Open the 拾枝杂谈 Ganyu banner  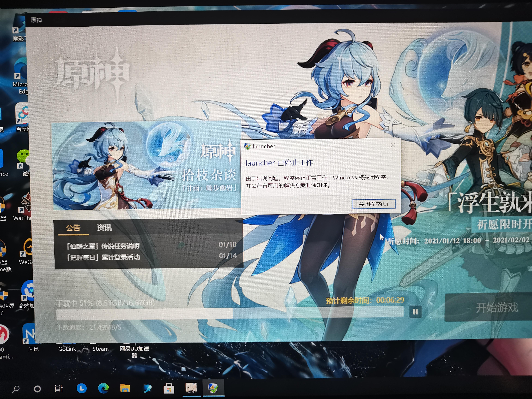(x=147, y=166)
